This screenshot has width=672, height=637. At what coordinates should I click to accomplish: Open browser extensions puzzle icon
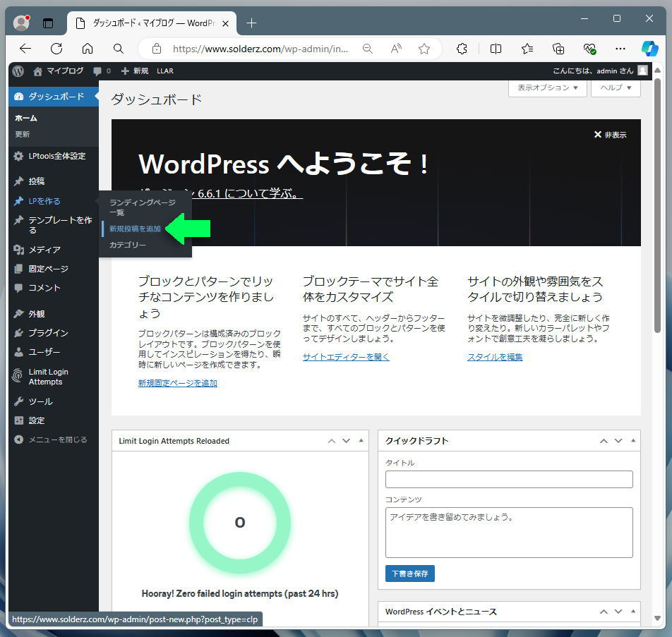(x=462, y=49)
